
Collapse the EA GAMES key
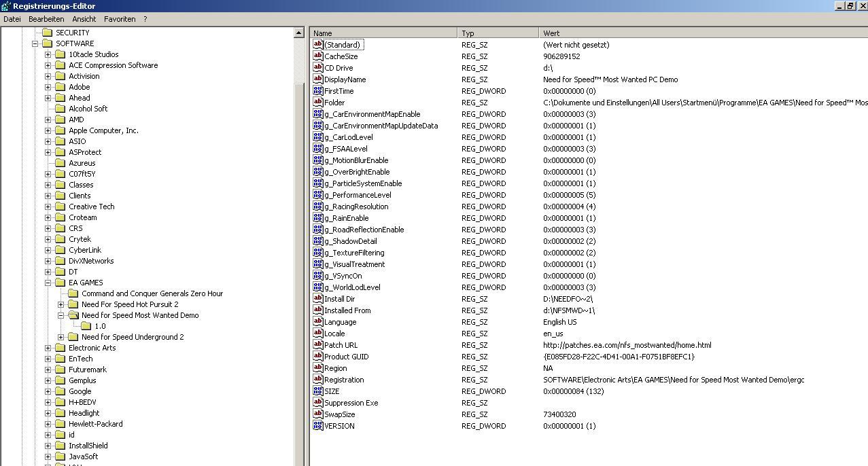pos(48,283)
